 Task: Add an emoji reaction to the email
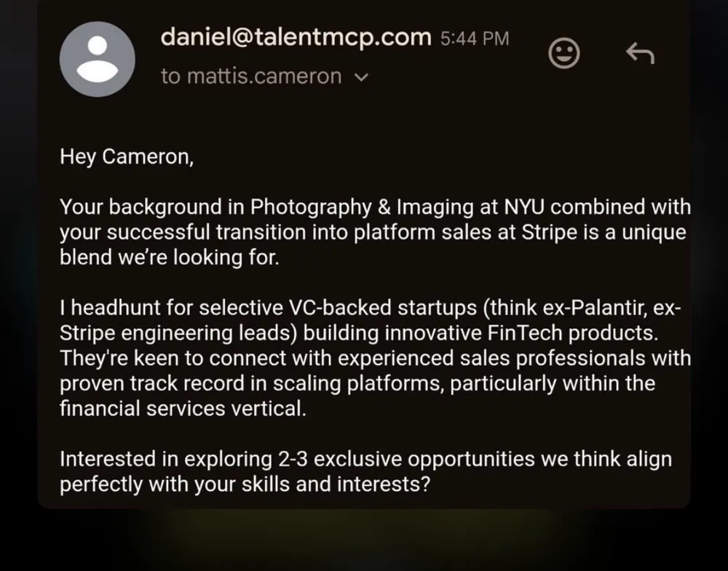(x=563, y=52)
